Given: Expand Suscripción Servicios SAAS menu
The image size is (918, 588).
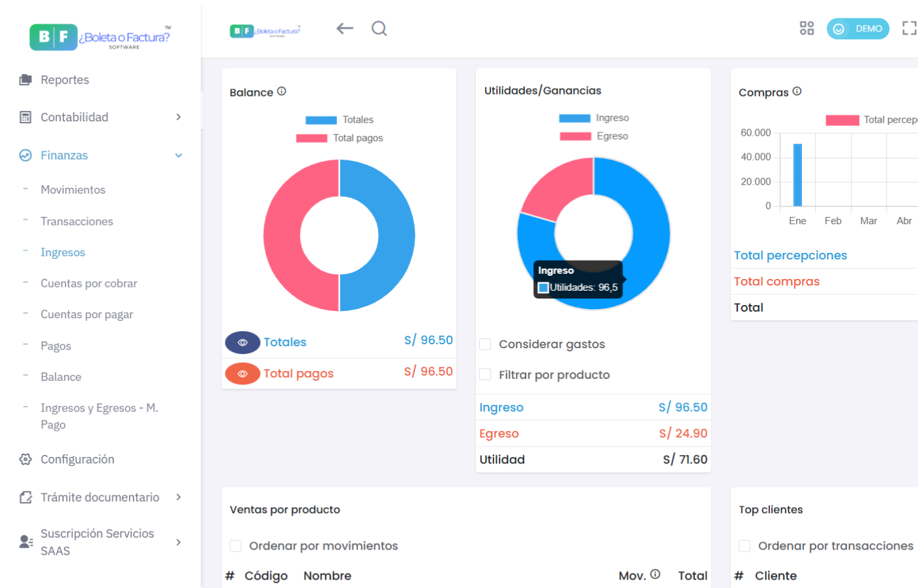Looking at the screenshot, I should [x=178, y=542].
